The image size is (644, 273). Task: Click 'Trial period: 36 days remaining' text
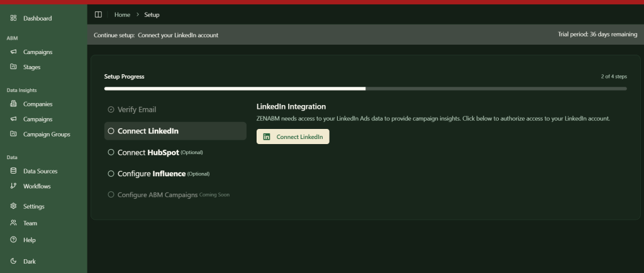597,35
